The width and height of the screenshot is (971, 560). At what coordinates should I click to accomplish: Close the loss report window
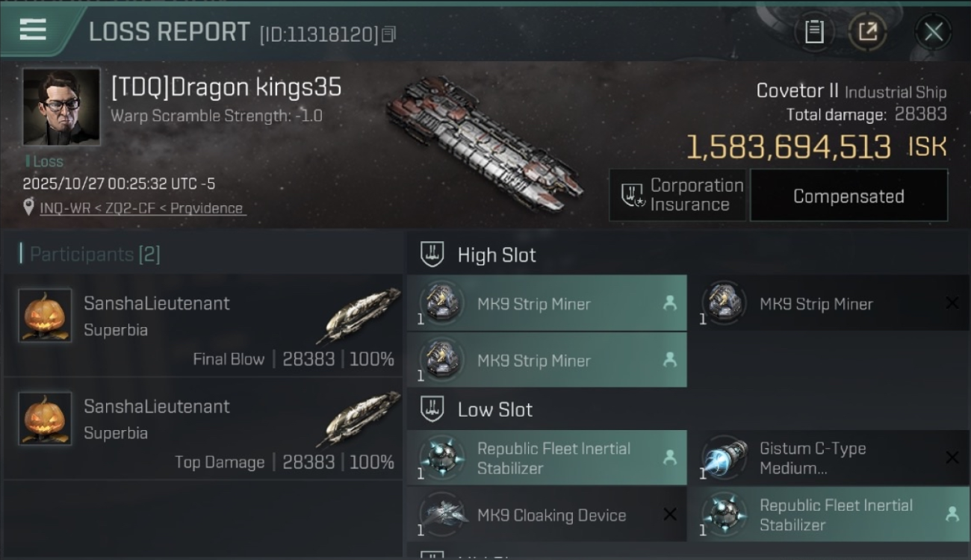[933, 31]
